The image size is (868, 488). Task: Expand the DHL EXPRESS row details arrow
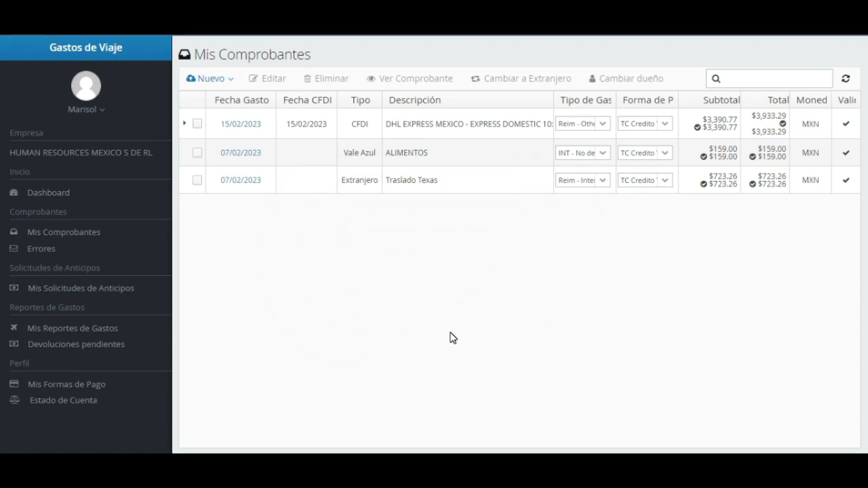(184, 123)
